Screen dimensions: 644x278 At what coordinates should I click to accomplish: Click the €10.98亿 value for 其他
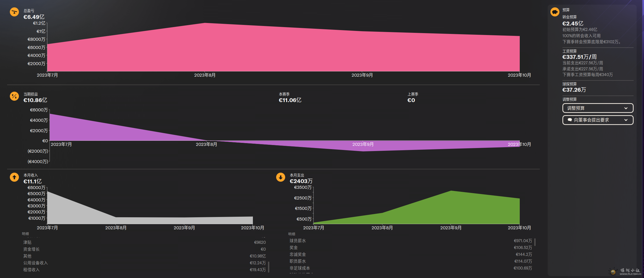[x=258, y=256]
